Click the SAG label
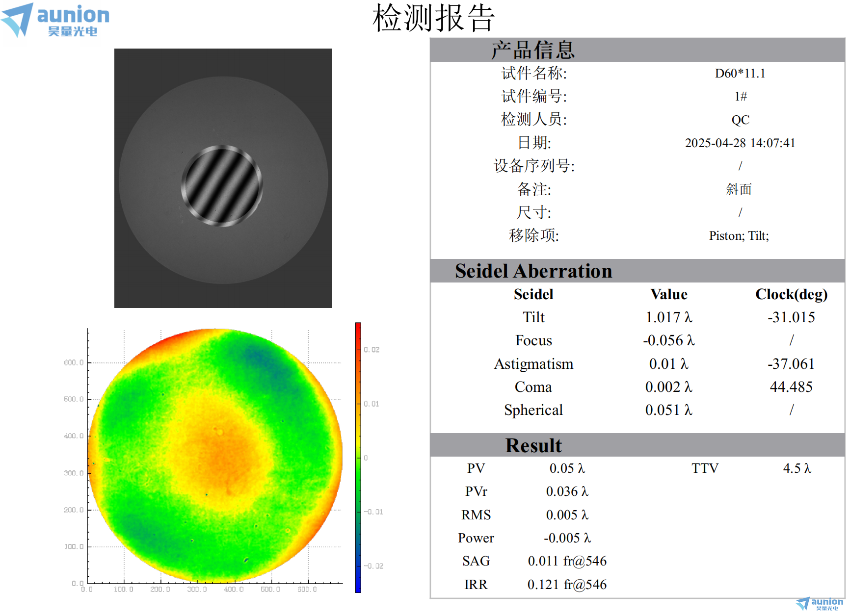The width and height of the screenshot is (849, 616). [476, 561]
